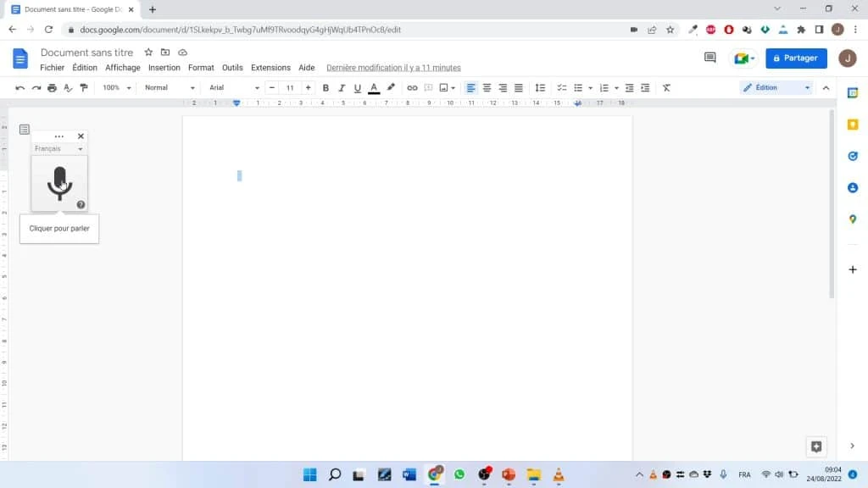Undo the last action
Screen dimensions: 868x488
click(x=20, y=88)
